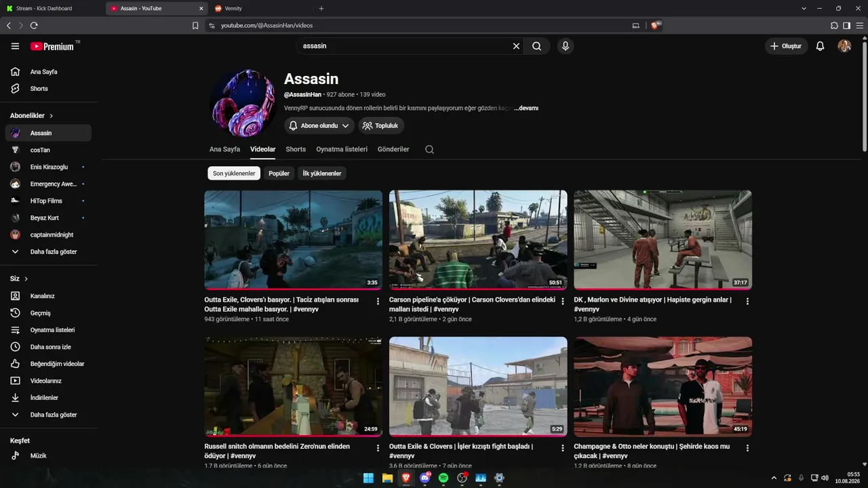Open Beğendiğim videolar in sidebar
The width and height of the screenshot is (868, 488).
point(48,364)
